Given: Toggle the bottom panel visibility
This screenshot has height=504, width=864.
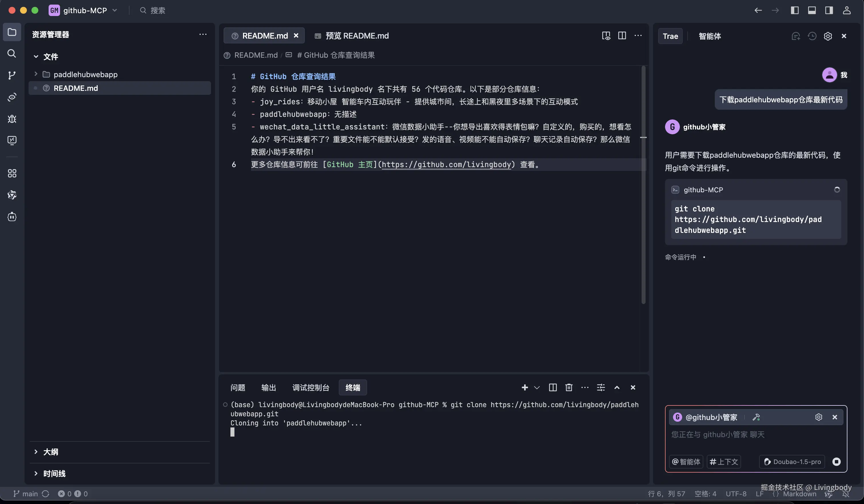Looking at the screenshot, I should pos(812,10).
